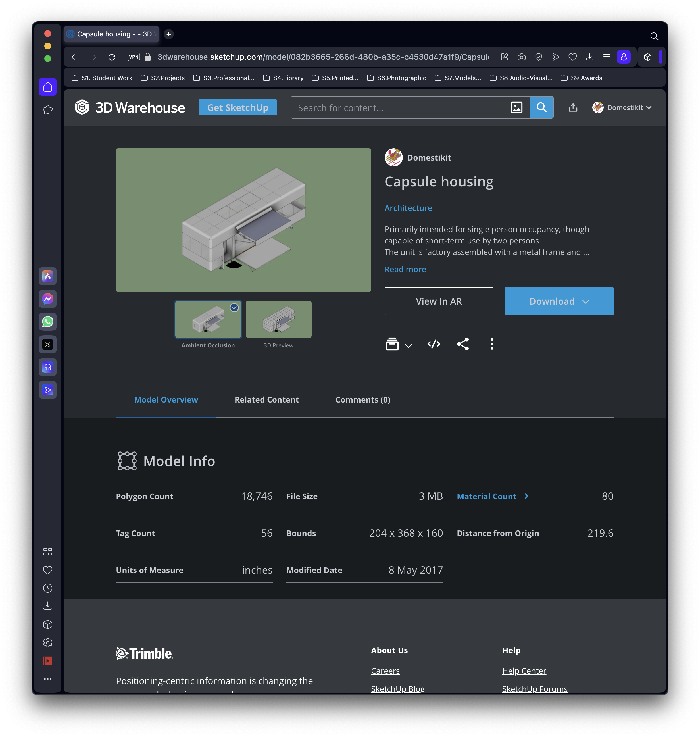Open WhatsApp in the sidebar
The width and height of the screenshot is (700, 737).
(x=48, y=322)
